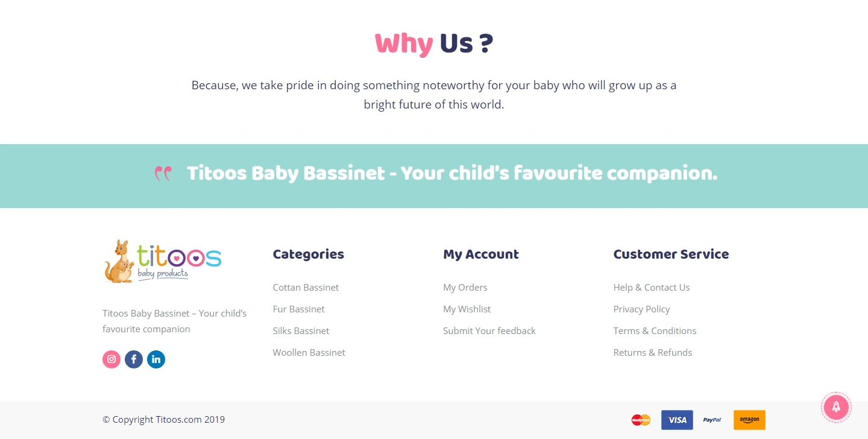The image size is (868, 439).
Task: Open the Fur Bassinet category
Action: 298,309
